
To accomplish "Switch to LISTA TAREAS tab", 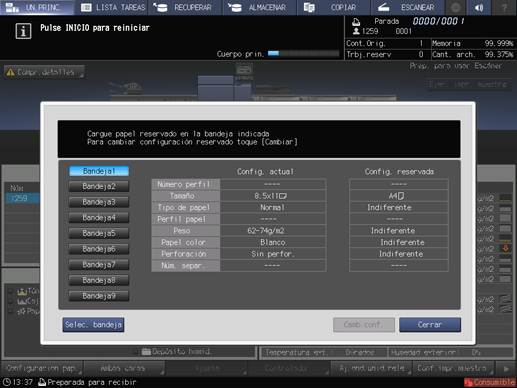I will click(112, 7).
